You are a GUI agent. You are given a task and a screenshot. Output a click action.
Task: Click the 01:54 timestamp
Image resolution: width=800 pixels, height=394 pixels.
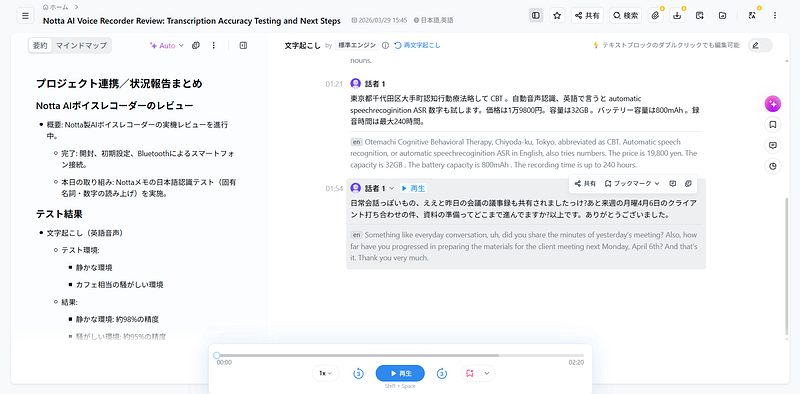pyautogui.click(x=334, y=189)
